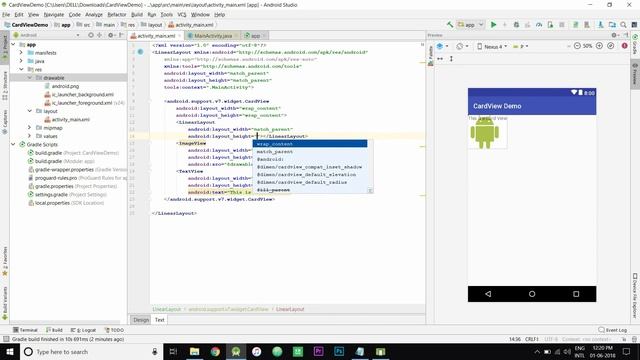Click the zoom-to-fit preview icon
The width and height of the screenshot is (640, 360).
pyautogui.click(x=611, y=46)
